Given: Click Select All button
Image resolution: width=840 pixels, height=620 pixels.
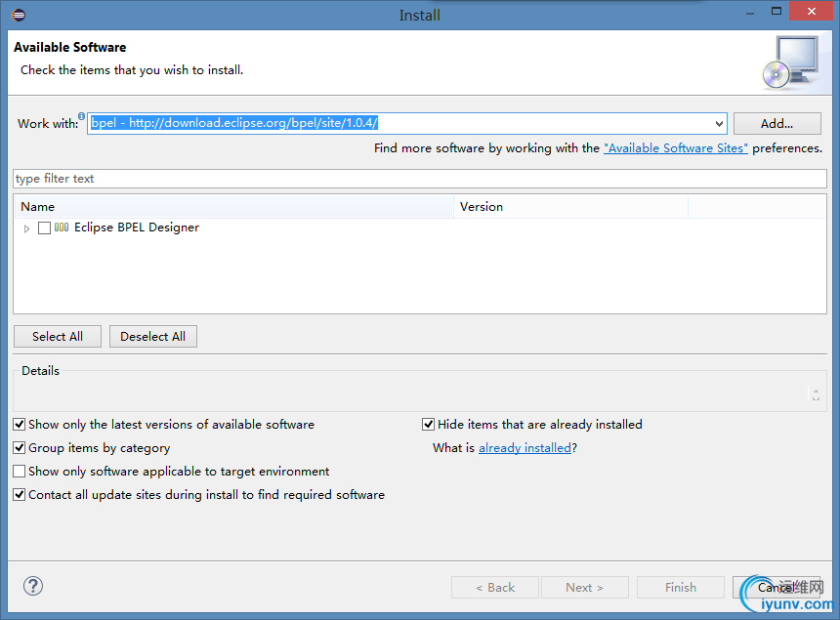Looking at the screenshot, I should [x=58, y=336].
